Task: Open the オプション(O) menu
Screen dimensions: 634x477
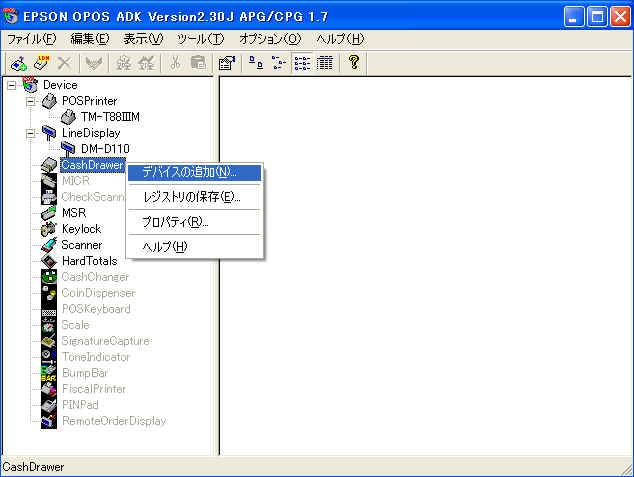Action: pyautogui.click(x=270, y=39)
